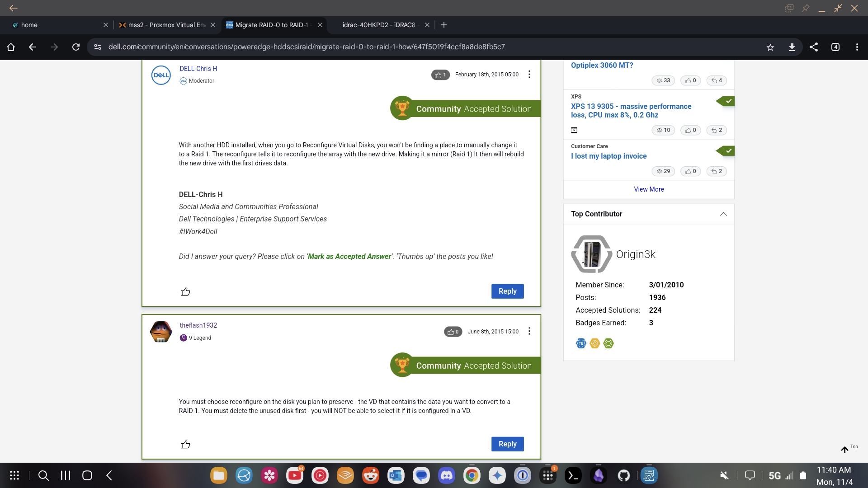The height and width of the screenshot is (488, 868).
Task: Click the green hexagon badge icon
Action: click(x=609, y=343)
